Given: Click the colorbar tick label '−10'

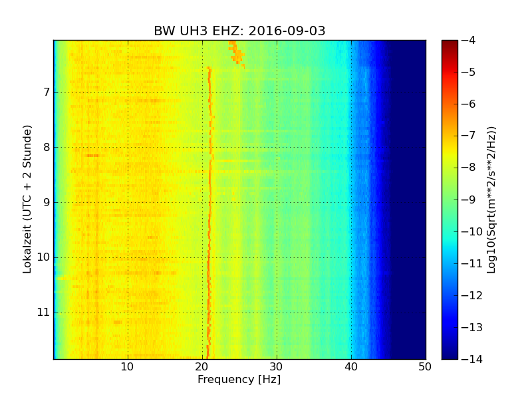Looking at the screenshot, I should 472,231.
